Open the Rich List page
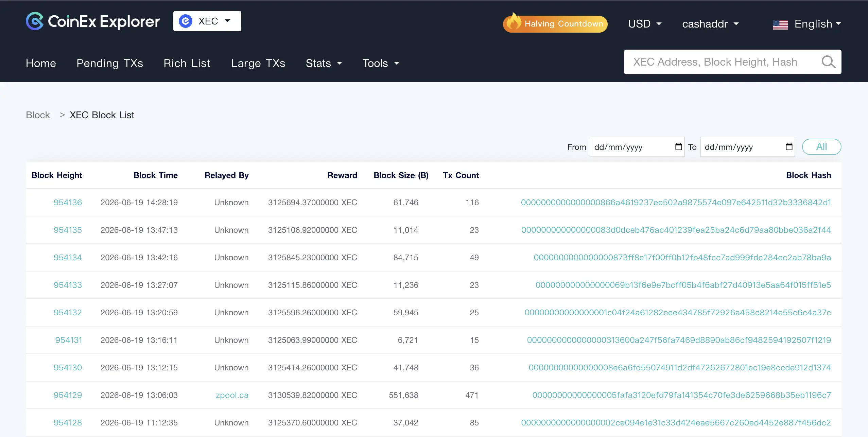 (x=187, y=63)
